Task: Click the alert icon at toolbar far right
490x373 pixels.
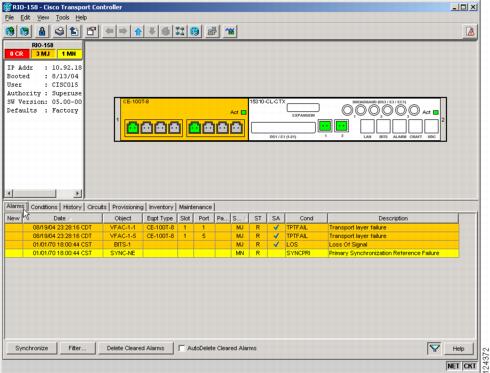Action: pos(470,31)
